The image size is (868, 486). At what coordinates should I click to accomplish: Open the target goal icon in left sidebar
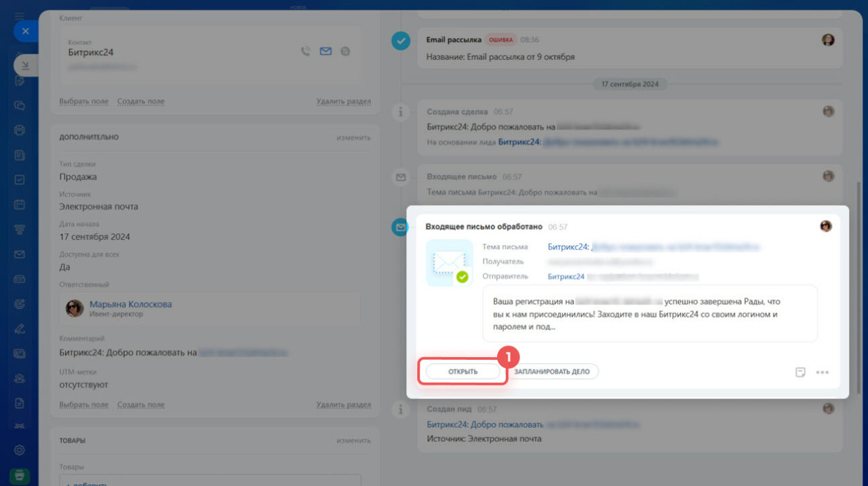tap(20, 303)
